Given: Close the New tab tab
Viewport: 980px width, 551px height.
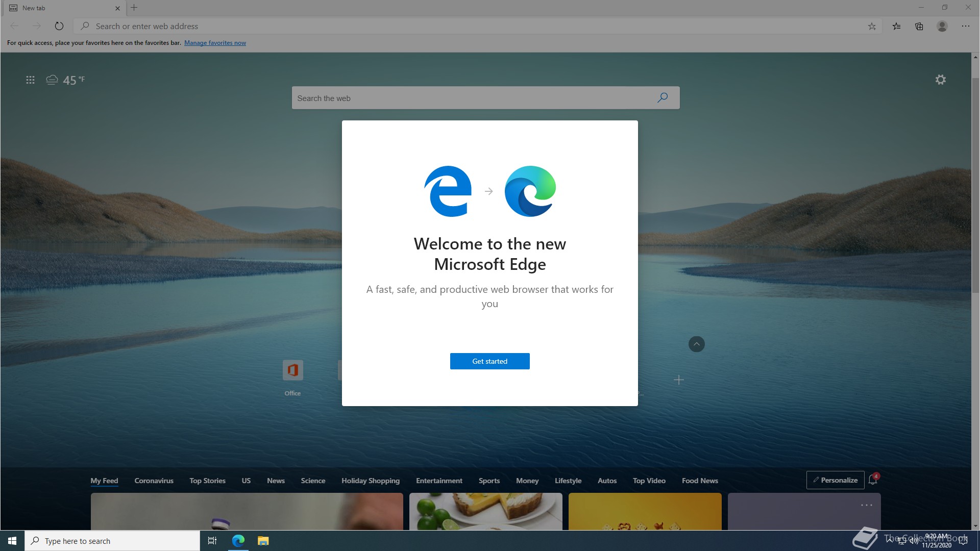Looking at the screenshot, I should (117, 8).
